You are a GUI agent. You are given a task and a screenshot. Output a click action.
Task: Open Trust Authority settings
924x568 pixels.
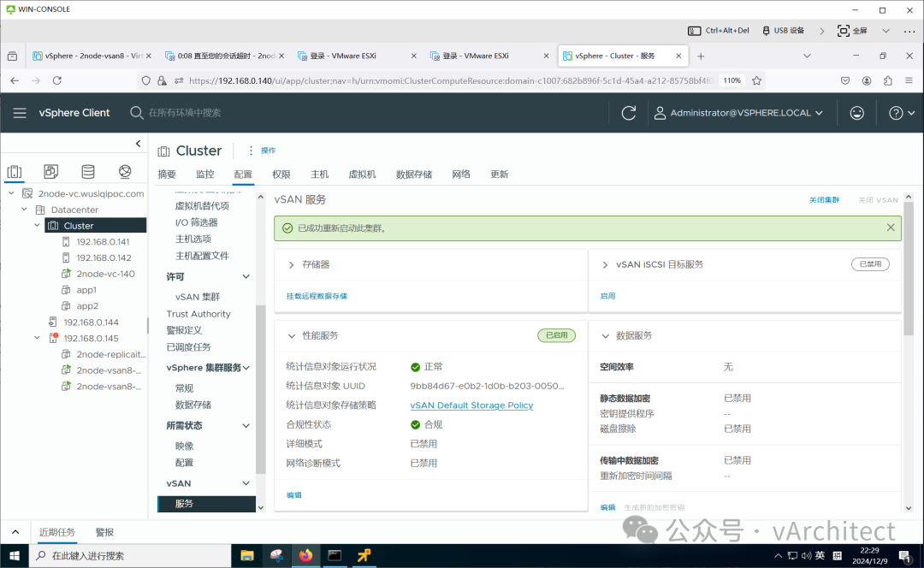(x=198, y=314)
